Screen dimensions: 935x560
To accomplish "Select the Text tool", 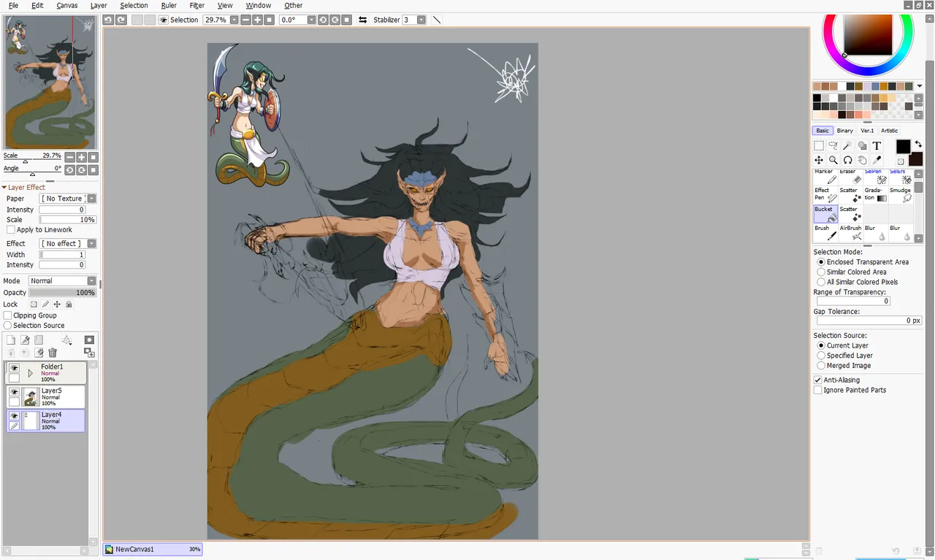I will coord(877,146).
